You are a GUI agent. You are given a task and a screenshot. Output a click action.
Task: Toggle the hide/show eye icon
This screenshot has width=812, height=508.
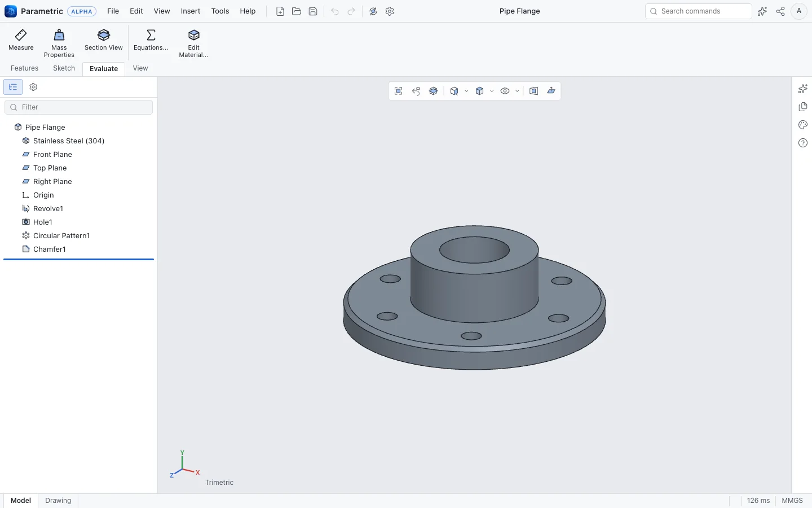[x=505, y=91]
